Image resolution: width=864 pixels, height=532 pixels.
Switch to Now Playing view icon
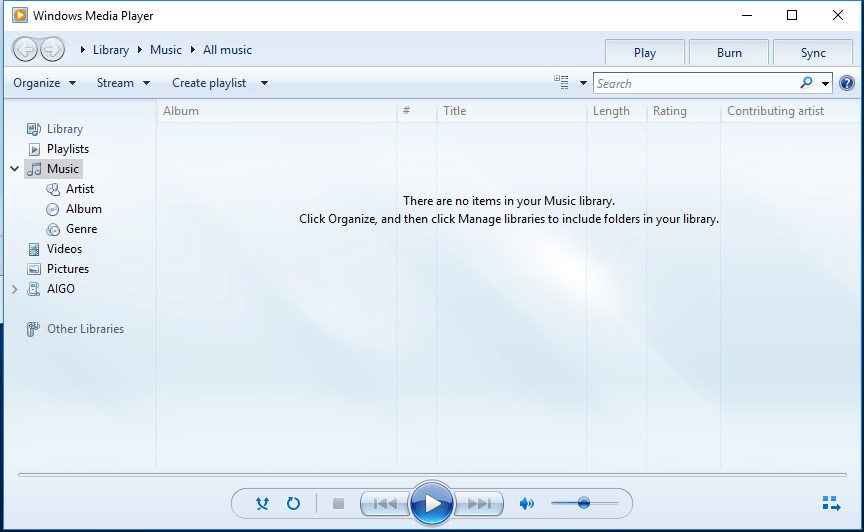pos(830,503)
